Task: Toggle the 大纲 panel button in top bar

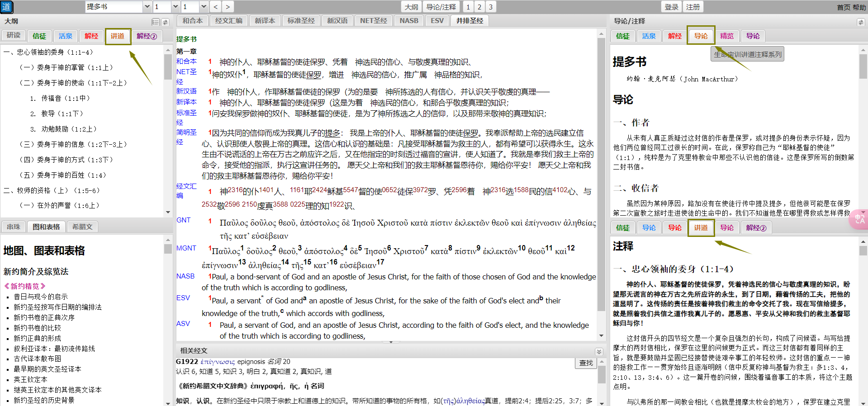Action: (411, 7)
